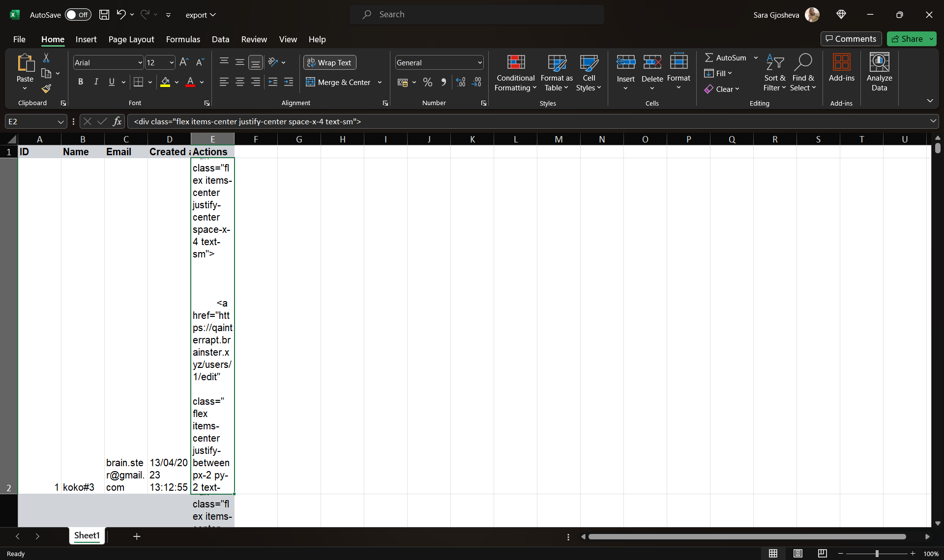Viewport: 944px width, 560px height.
Task: Expand the formula bar
Action: click(933, 121)
